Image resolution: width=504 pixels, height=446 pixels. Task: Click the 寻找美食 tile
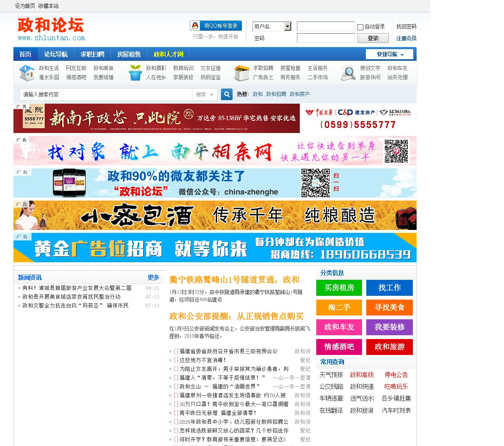[389, 308]
